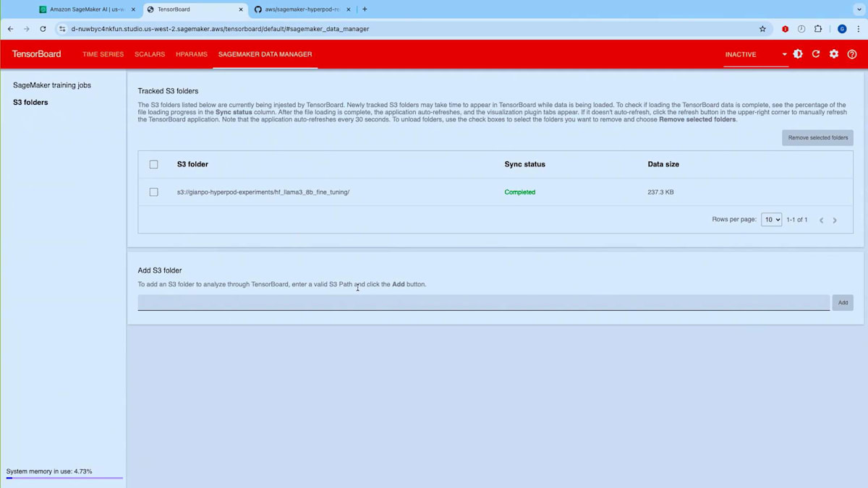868x488 pixels.
Task: Switch to the aws/sagemaker-hyperpod GitHub tab
Action: point(302,9)
